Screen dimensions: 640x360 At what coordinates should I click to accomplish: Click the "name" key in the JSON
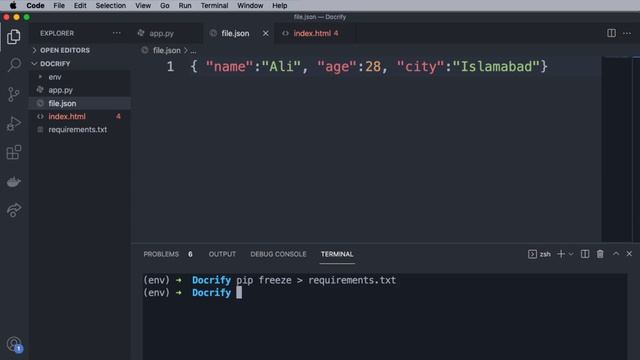pos(230,66)
